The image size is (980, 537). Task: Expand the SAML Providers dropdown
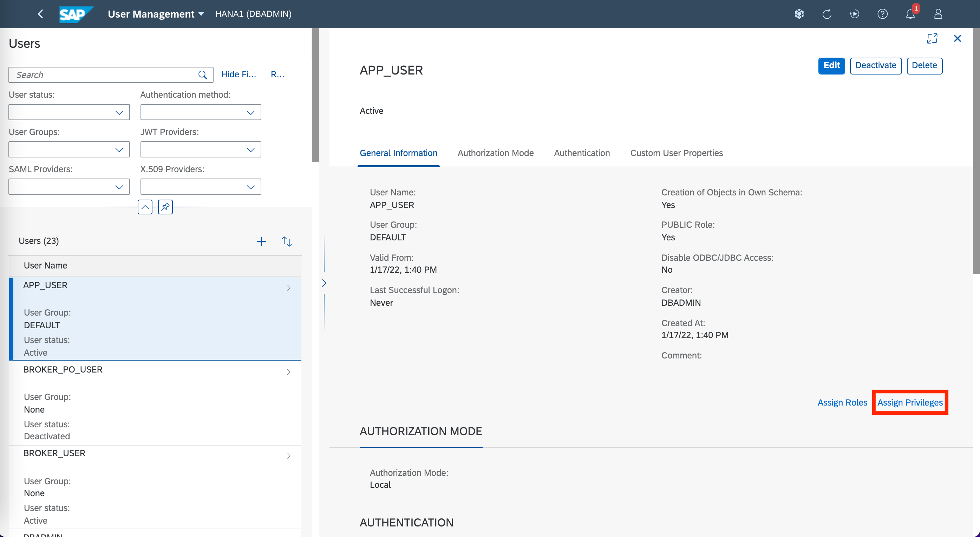click(x=69, y=187)
